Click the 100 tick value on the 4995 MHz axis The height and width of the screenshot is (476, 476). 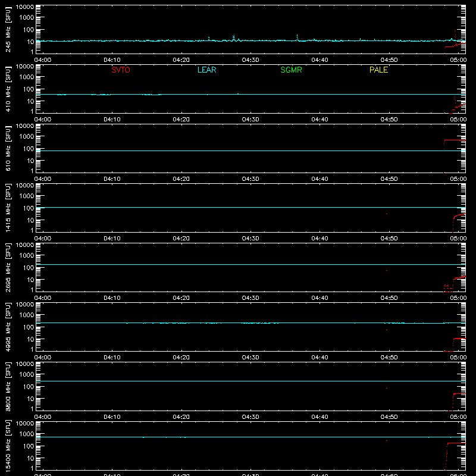(x=28, y=327)
